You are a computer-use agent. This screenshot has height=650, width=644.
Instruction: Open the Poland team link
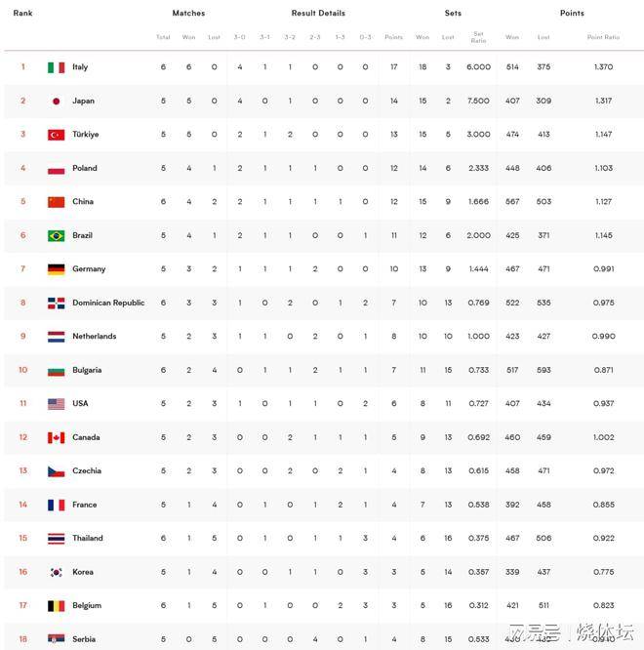click(x=85, y=168)
